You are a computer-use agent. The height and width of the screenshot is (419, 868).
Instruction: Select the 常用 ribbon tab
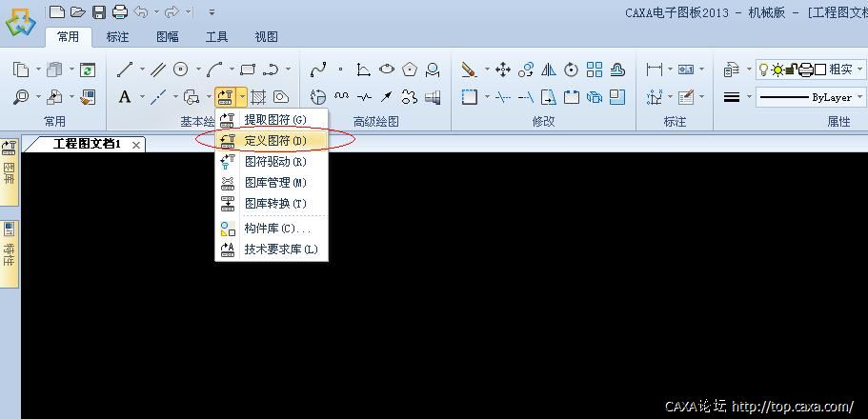(x=68, y=37)
